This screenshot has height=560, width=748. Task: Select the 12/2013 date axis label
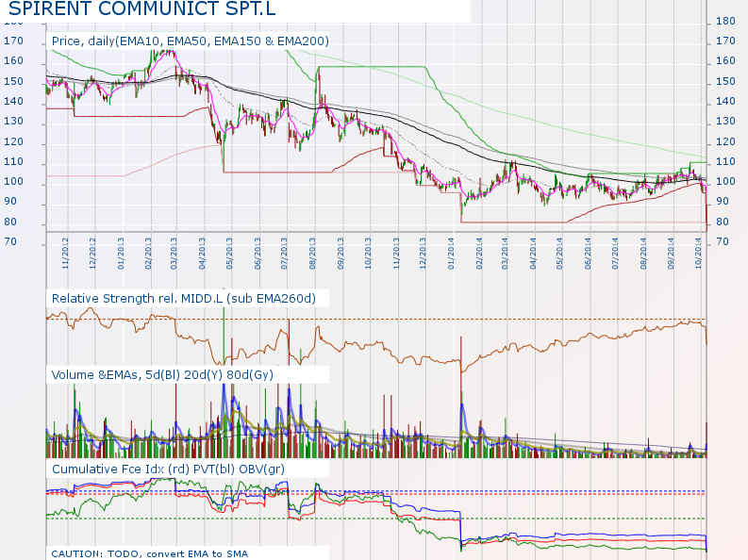click(x=423, y=253)
